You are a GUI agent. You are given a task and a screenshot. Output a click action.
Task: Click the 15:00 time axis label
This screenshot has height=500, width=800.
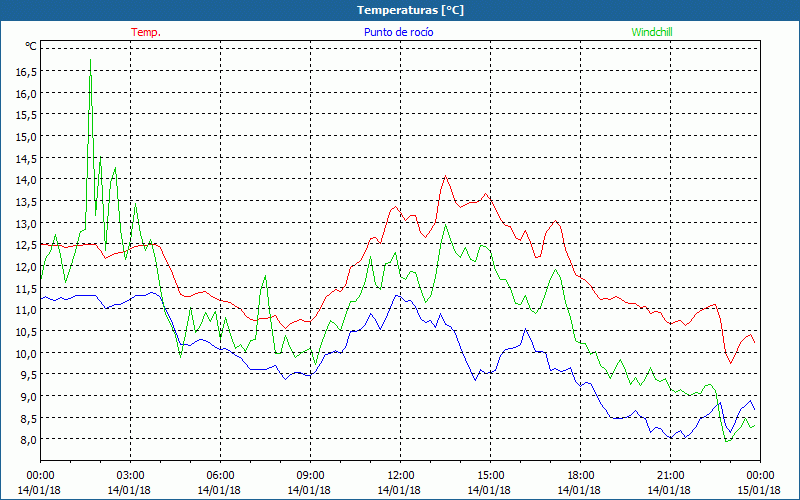tap(490, 476)
